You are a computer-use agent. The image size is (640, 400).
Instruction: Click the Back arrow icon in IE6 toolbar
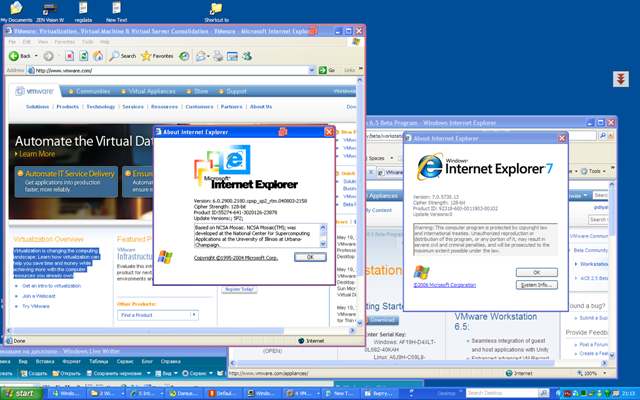click(14, 56)
